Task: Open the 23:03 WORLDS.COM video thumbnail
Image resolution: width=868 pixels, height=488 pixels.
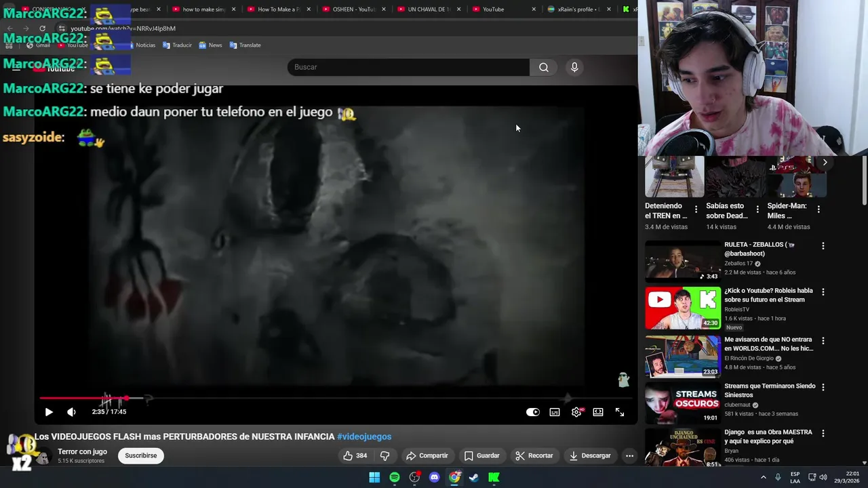Action: (683, 356)
